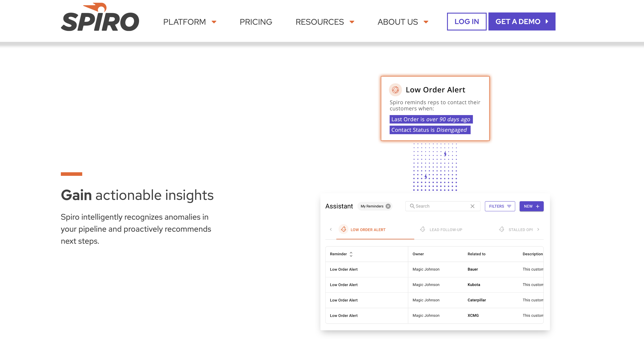Click the description in the XCMG row
This screenshot has width=644, height=361.
533,316
